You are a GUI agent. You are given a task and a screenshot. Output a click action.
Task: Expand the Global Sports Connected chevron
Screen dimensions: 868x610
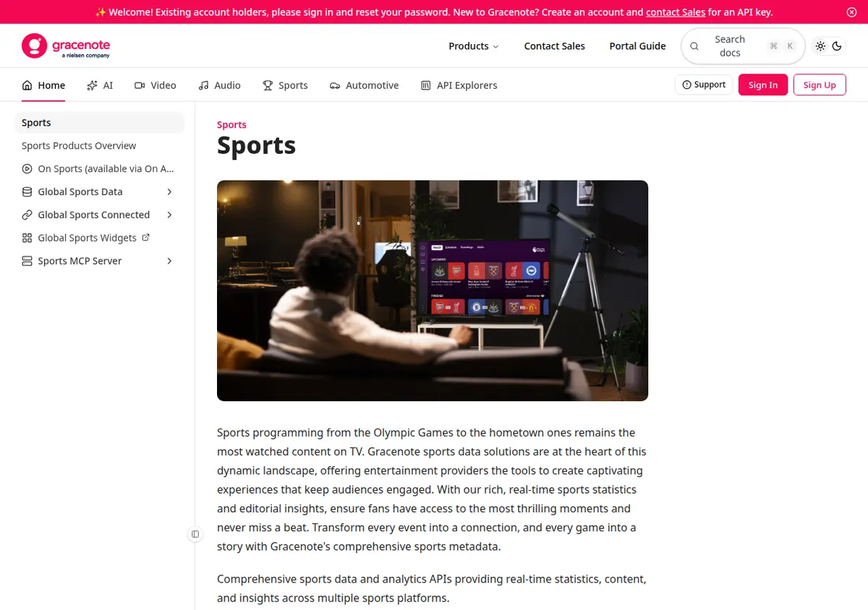tap(169, 215)
